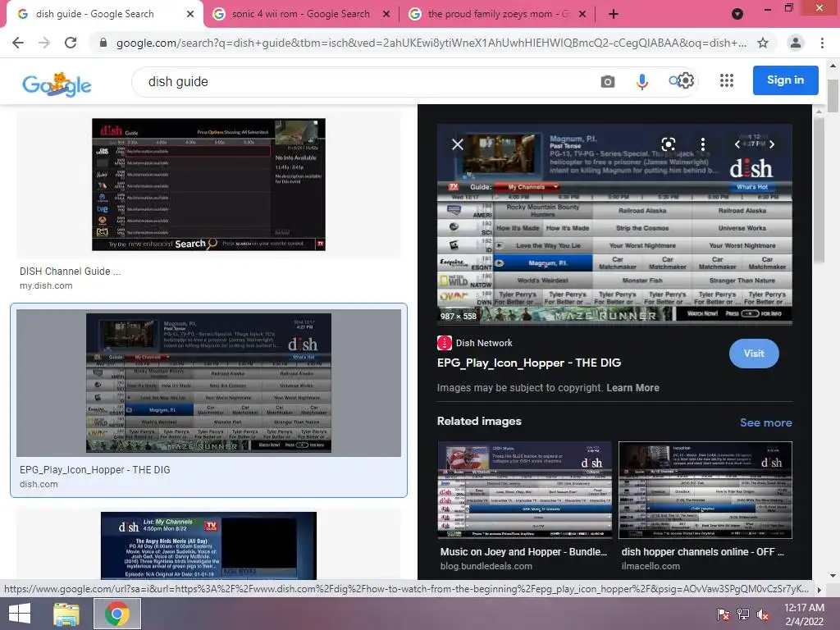
Task: Open preview panel more options
Action: click(x=703, y=144)
